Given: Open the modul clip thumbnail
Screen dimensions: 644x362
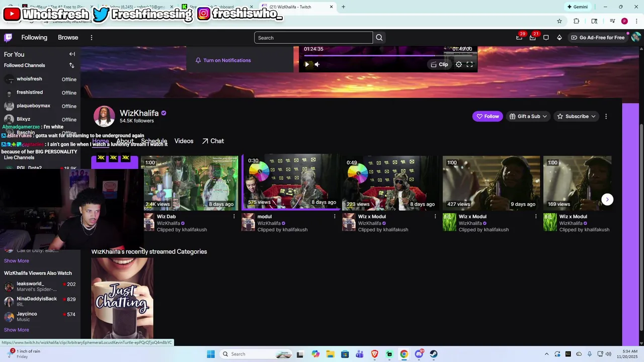Looking at the screenshot, I should pos(290,181).
